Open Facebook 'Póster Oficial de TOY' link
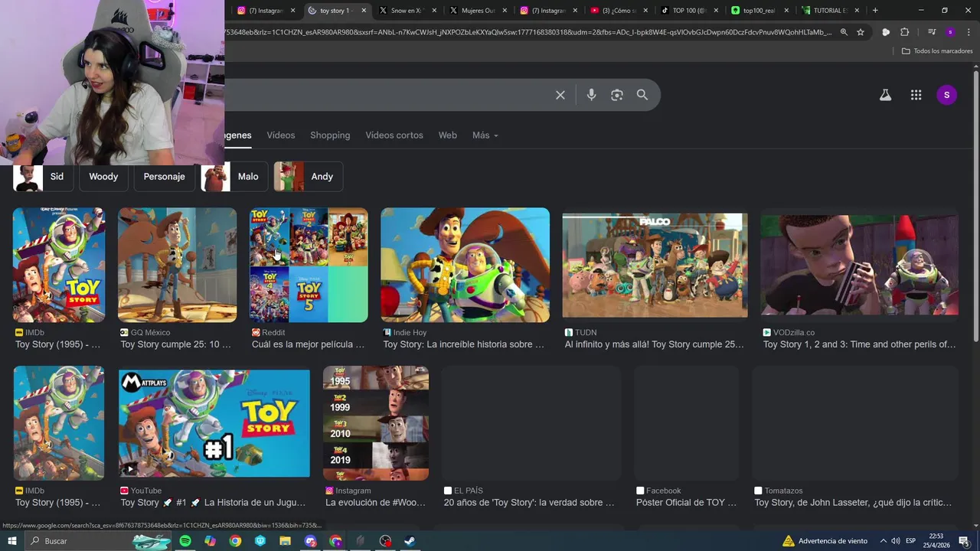This screenshot has height=551, width=980. click(x=686, y=503)
